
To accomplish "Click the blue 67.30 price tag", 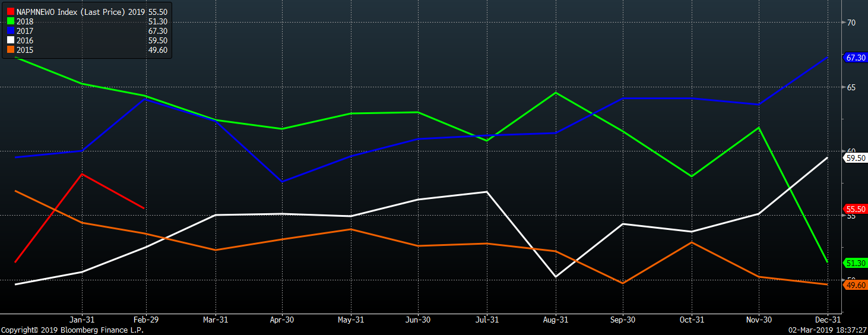I will click(x=855, y=58).
